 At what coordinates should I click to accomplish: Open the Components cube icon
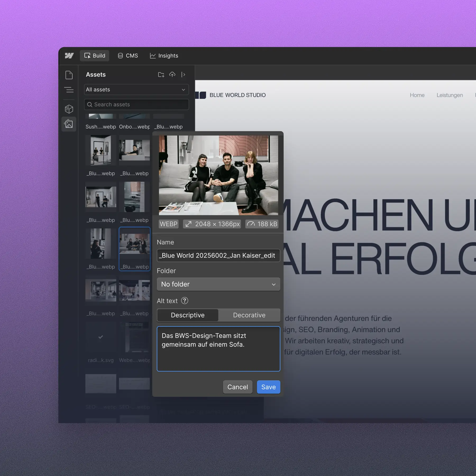coord(69,109)
